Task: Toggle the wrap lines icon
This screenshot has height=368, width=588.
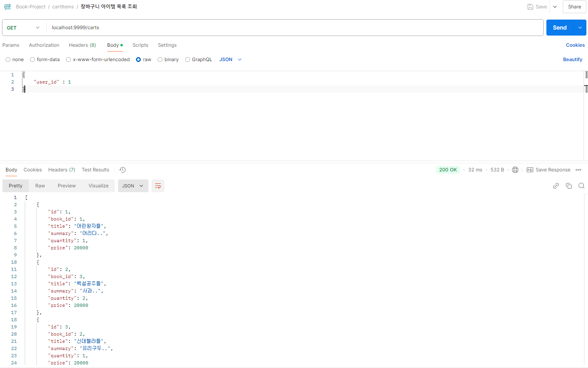Action: click(158, 186)
